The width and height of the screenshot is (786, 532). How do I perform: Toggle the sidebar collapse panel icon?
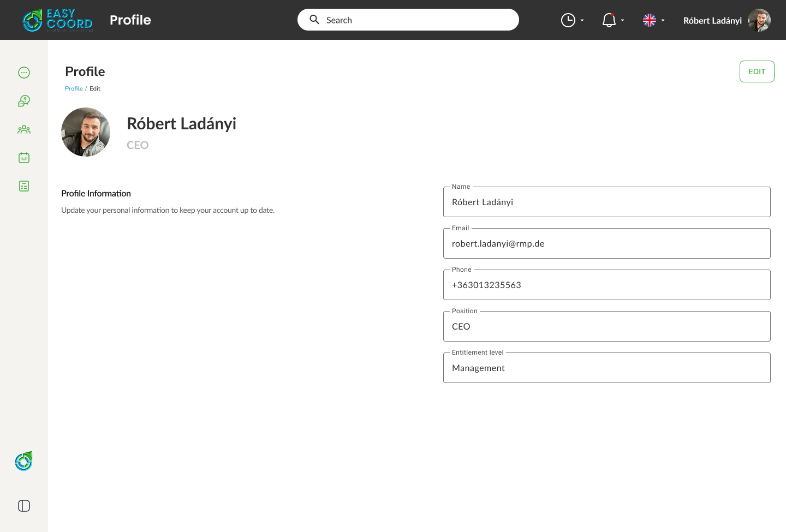(x=24, y=506)
